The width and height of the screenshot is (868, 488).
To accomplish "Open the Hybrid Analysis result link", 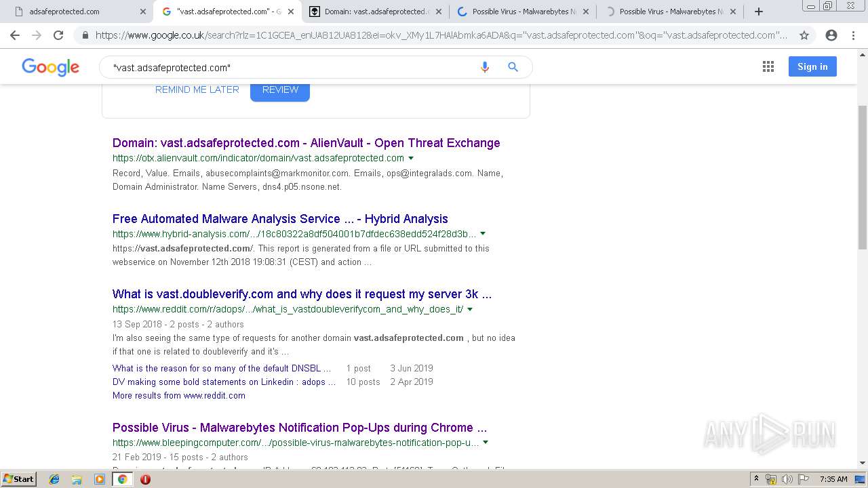I will tap(280, 219).
